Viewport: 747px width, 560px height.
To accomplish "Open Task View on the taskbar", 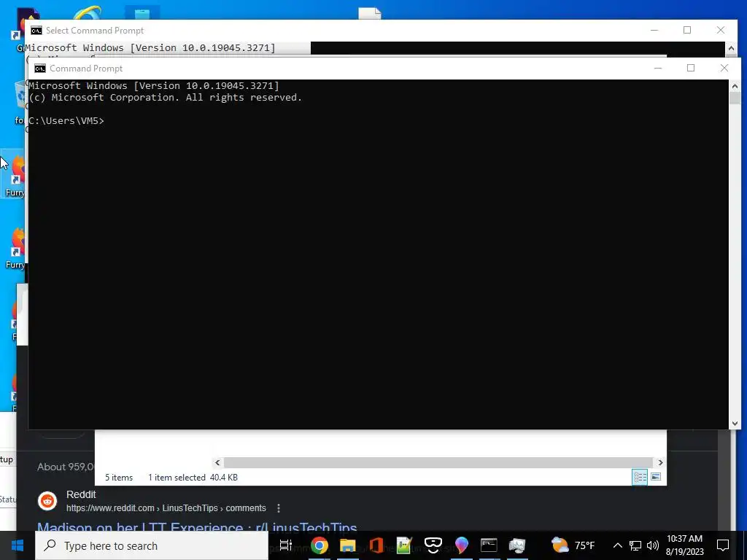I will click(286, 545).
